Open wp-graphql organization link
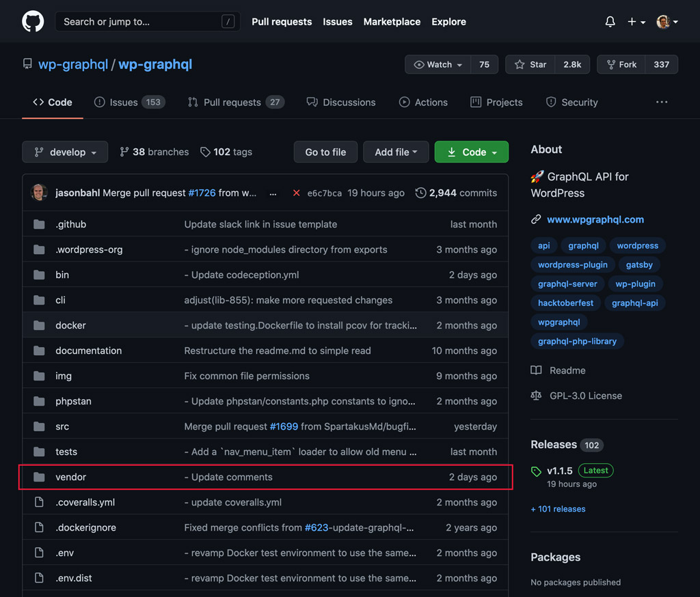 point(73,64)
